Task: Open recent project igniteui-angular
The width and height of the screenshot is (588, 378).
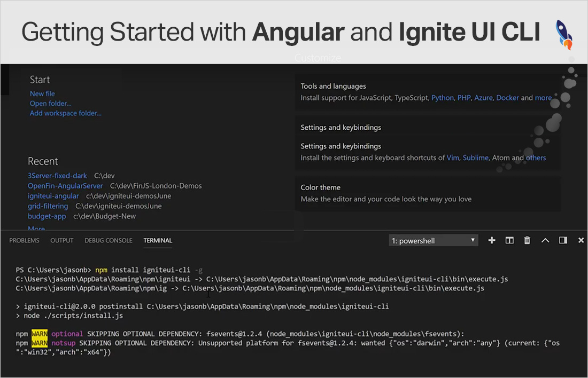Action: click(x=53, y=196)
